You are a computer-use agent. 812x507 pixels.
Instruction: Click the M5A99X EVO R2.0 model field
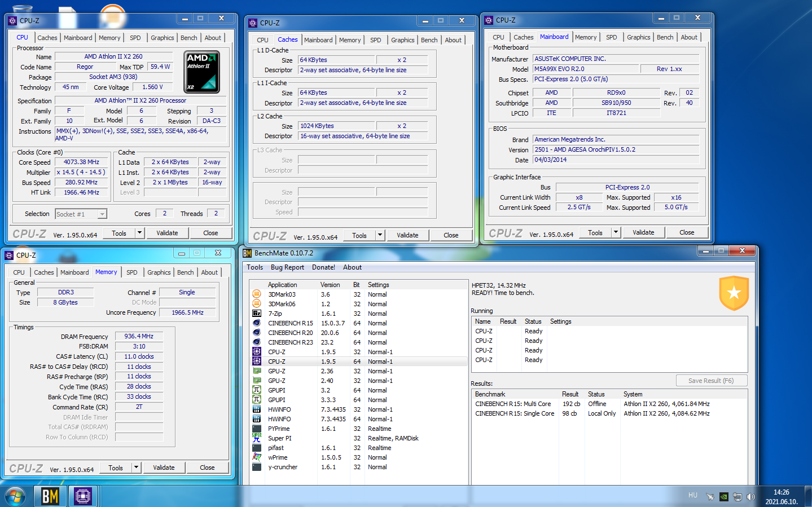pyautogui.click(x=586, y=69)
